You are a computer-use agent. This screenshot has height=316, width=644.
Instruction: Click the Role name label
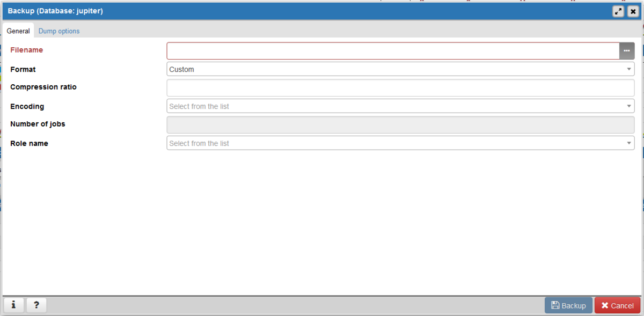[x=29, y=143]
